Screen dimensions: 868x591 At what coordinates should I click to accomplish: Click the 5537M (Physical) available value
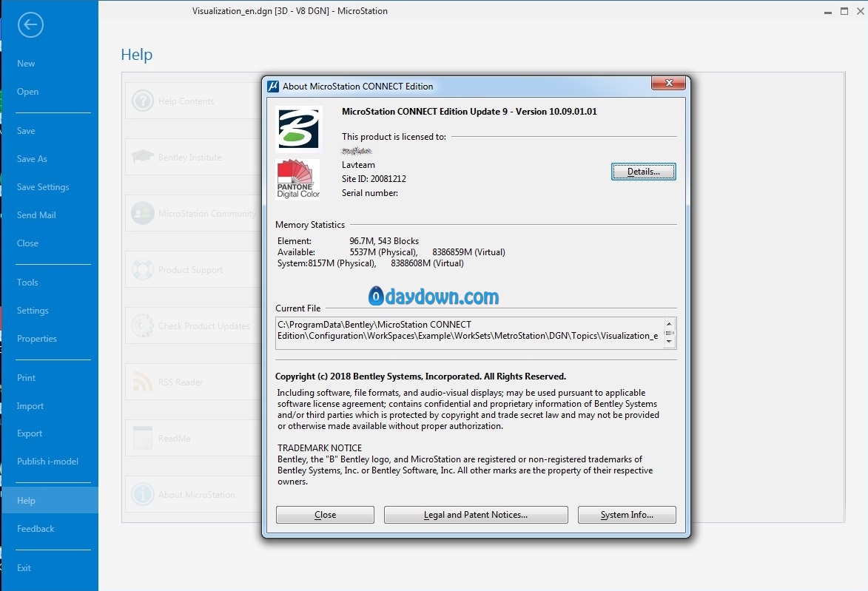(x=383, y=252)
